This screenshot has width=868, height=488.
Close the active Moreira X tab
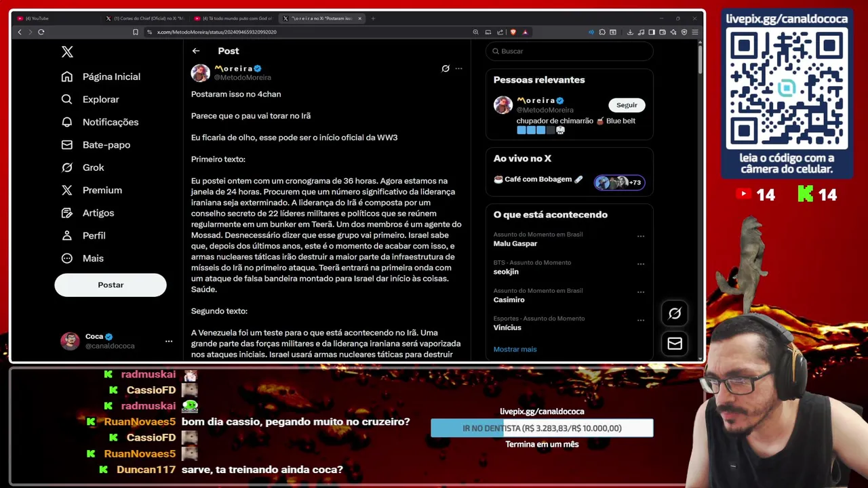(x=360, y=18)
